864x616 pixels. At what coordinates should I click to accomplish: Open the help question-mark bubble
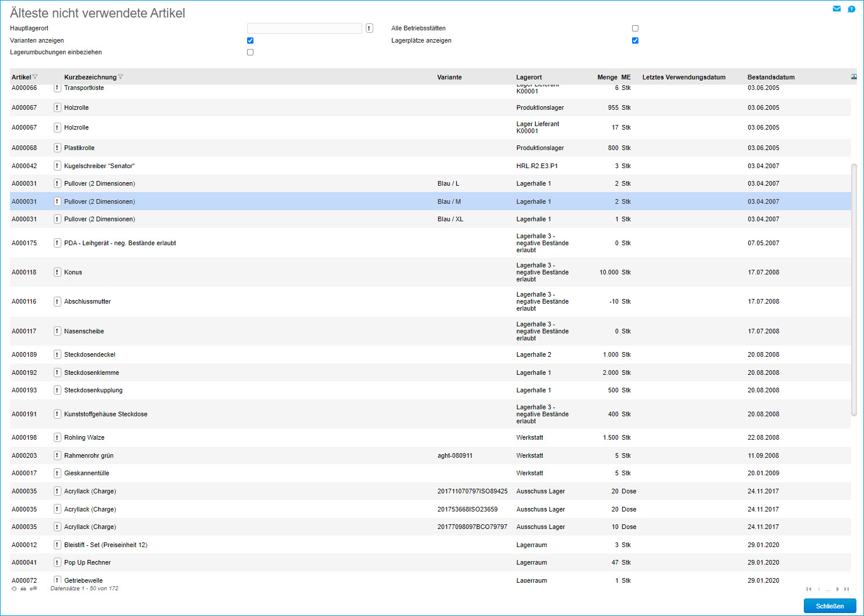pos(851,9)
